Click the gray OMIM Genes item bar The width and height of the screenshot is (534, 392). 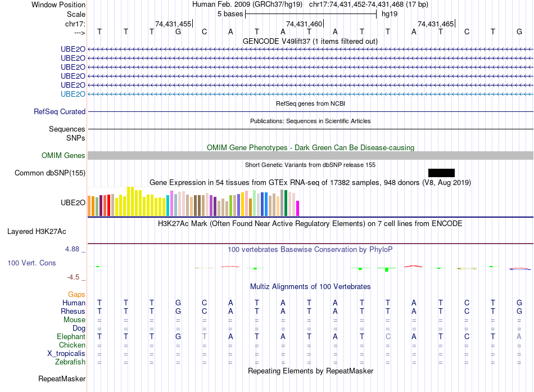click(310, 155)
